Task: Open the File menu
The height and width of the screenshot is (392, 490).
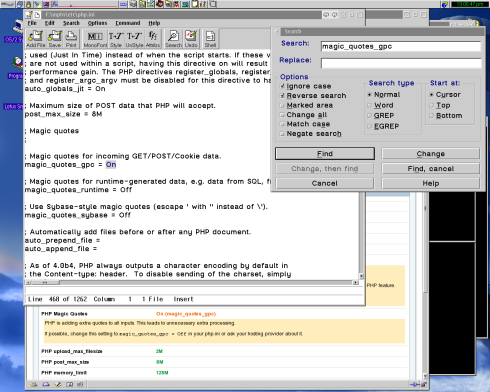Action: tap(32, 23)
